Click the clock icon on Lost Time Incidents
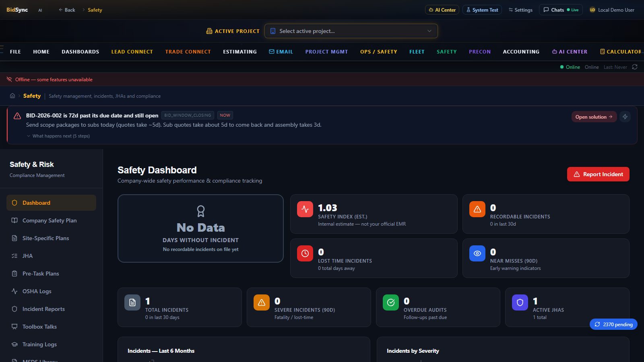 pos(305,253)
